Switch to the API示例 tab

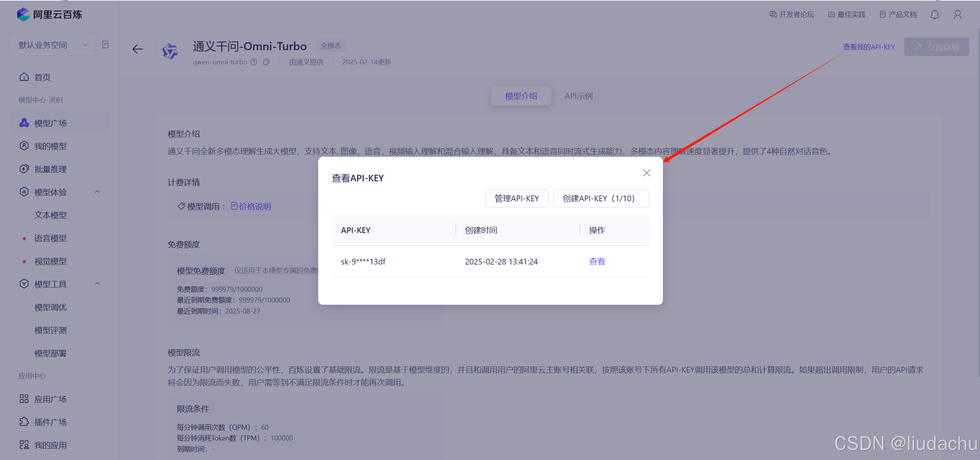(x=578, y=96)
